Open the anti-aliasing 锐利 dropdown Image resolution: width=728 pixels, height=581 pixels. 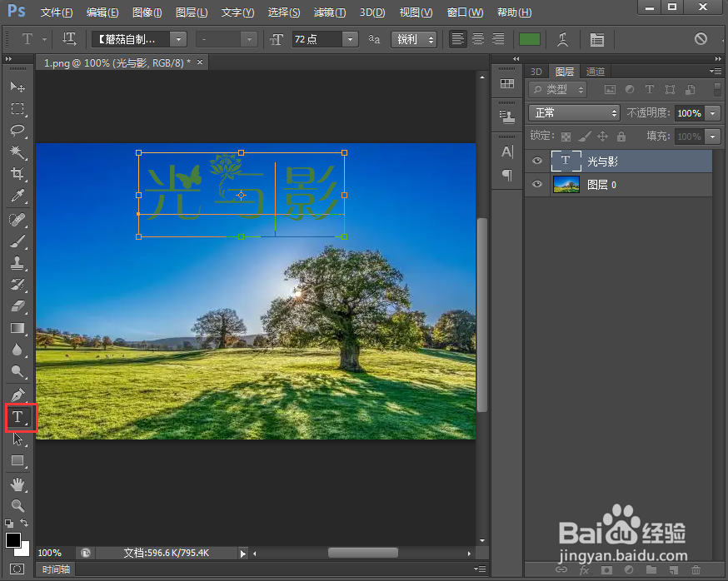click(x=414, y=39)
